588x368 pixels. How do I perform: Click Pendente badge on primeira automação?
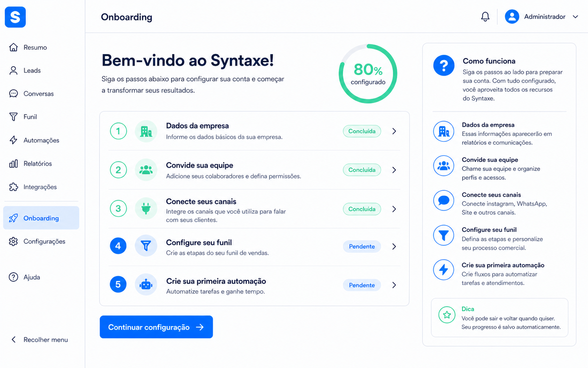pos(362,285)
